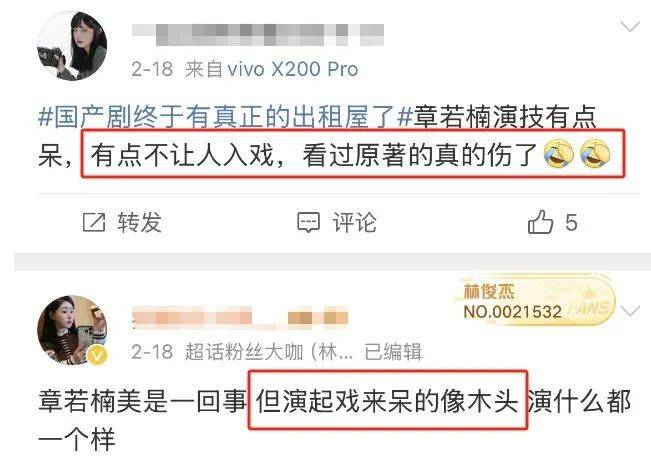
Task: Tap the like count 5
Action: (x=571, y=222)
